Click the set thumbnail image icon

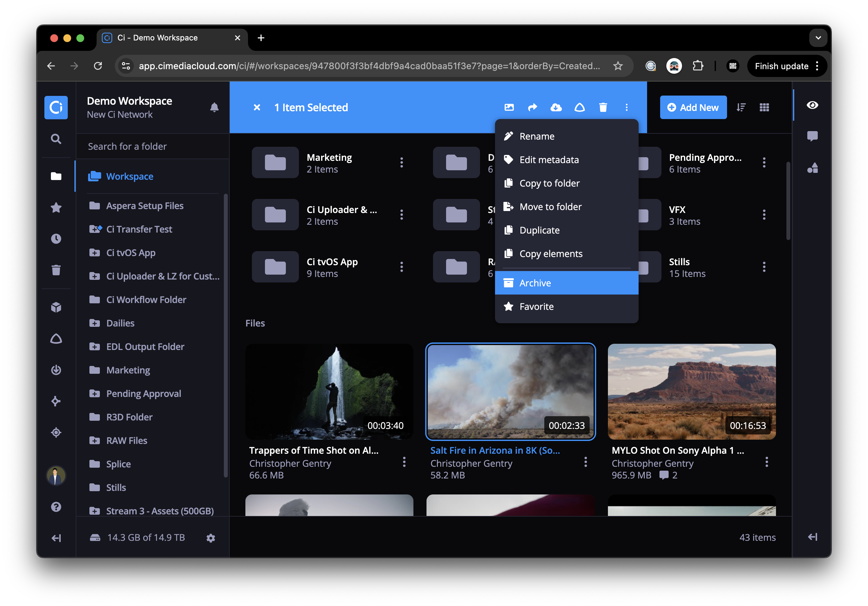(509, 107)
